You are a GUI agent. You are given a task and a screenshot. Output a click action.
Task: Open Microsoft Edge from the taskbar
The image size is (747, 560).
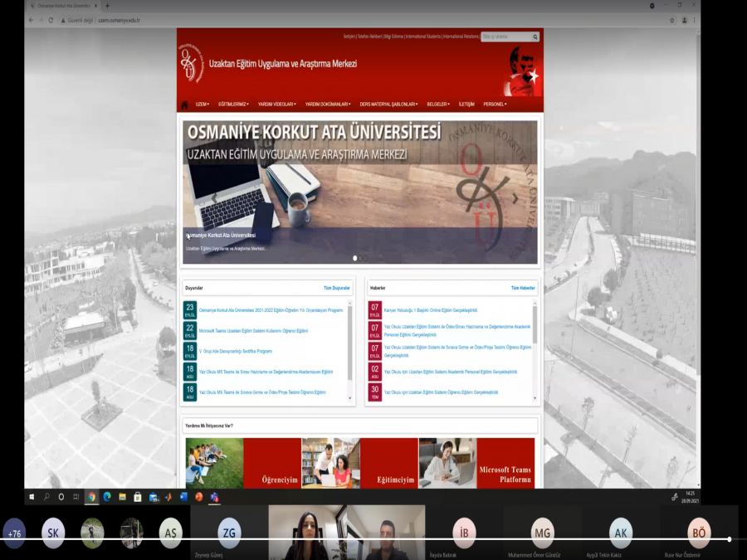[107, 497]
